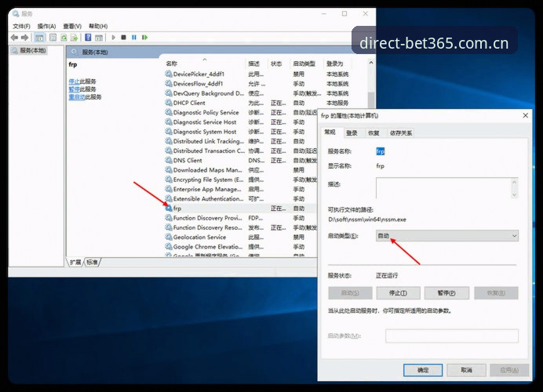543x392 pixels.
Task: Click the 确定 button
Action: pos(423,370)
